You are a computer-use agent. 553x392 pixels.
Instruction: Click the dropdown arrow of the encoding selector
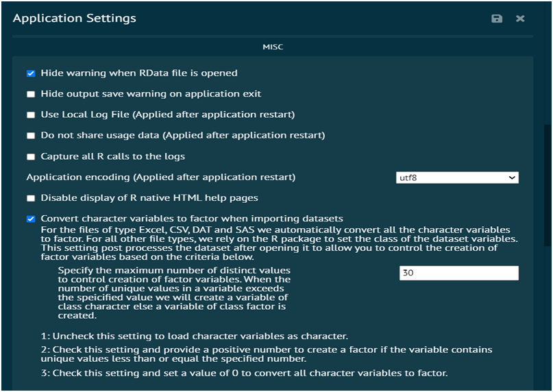[x=512, y=177]
